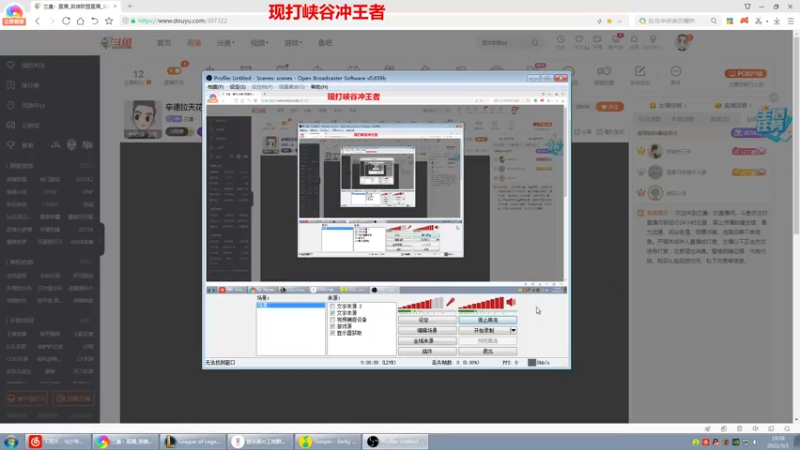Toggle the microphone mute icon in OBS
The image size is (800, 450).
pyautogui.click(x=450, y=303)
